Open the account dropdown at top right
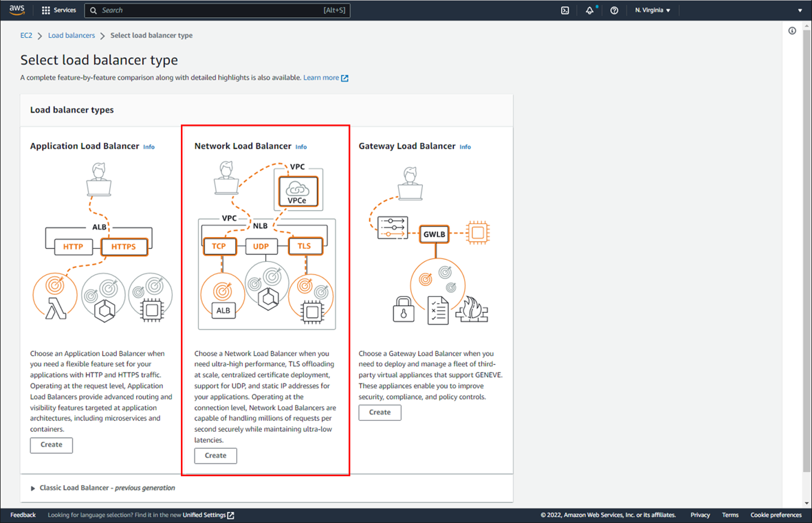The image size is (812, 523). click(799, 10)
